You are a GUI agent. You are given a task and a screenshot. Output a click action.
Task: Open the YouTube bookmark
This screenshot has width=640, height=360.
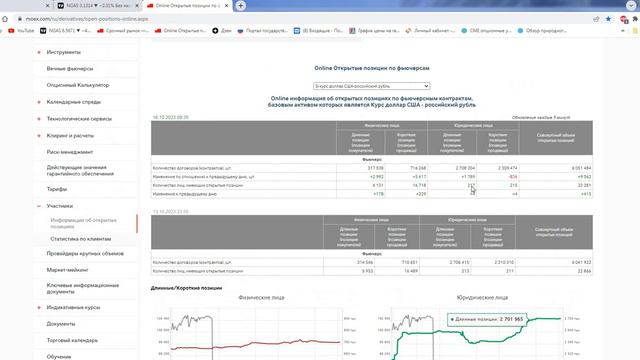pyautogui.click(x=21, y=31)
